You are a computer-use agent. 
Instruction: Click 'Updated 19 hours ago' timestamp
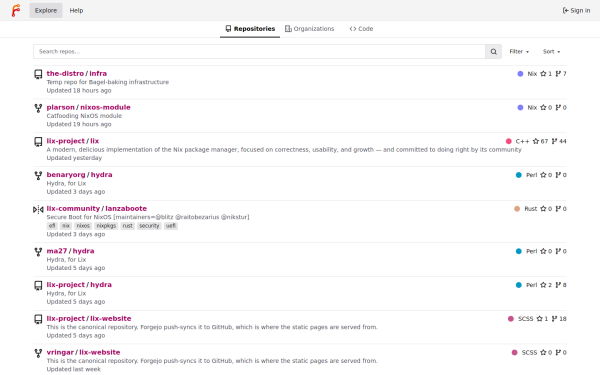tap(79, 124)
